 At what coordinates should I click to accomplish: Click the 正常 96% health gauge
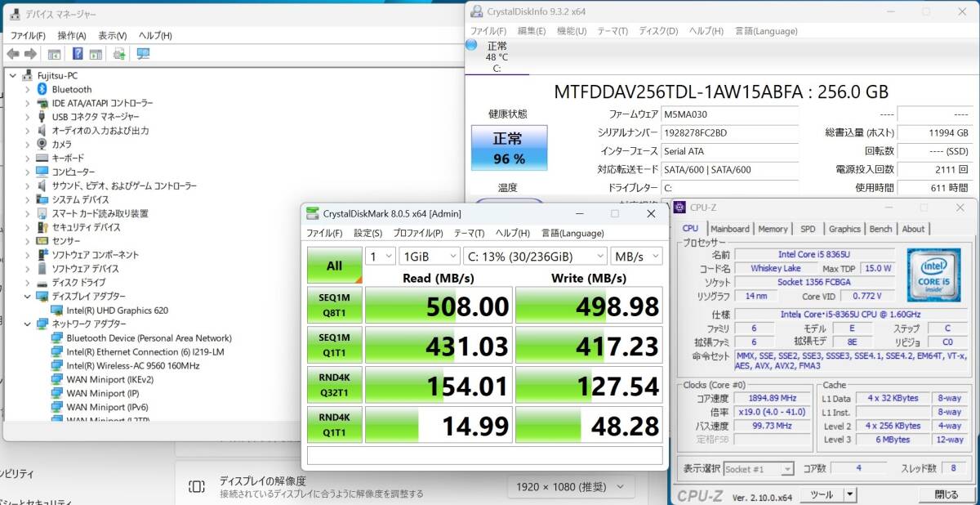coord(508,149)
